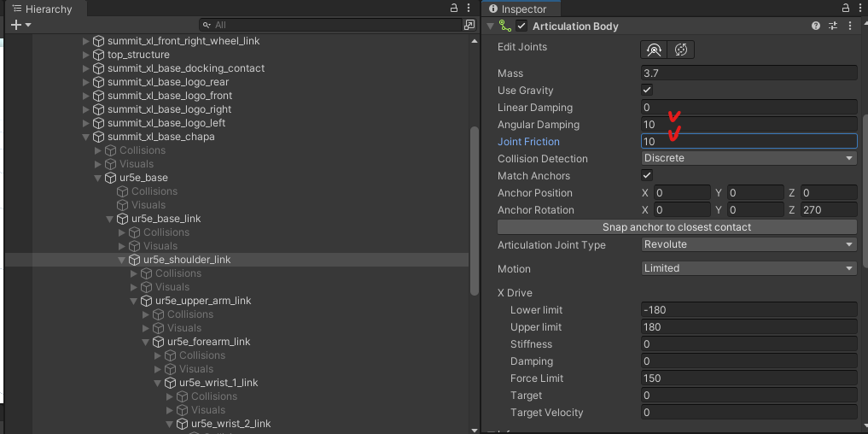Activate the edit joint angular limits tool
Image resolution: width=868 pixels, height=434 pixels.
pos(654,50)
